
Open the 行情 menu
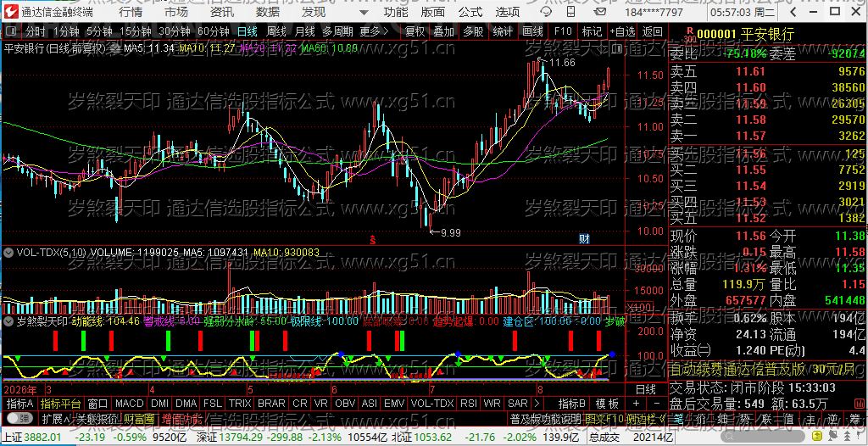pos(130,12)
